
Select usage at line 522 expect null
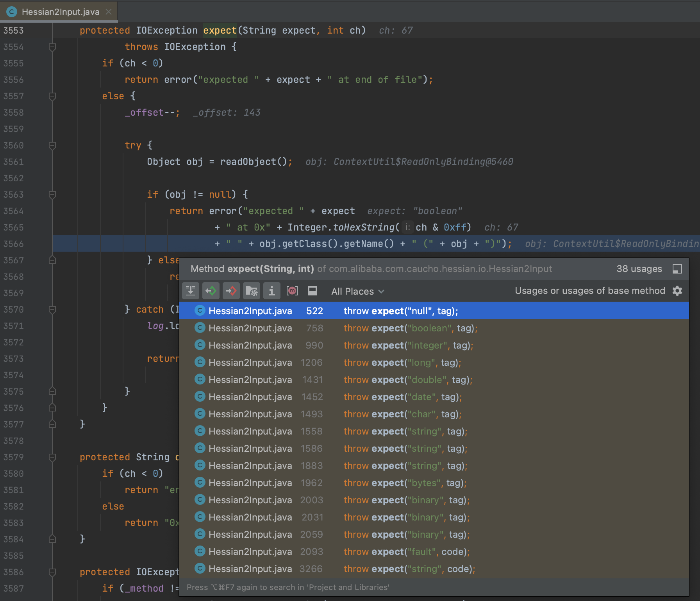click(x=434, y=311)
